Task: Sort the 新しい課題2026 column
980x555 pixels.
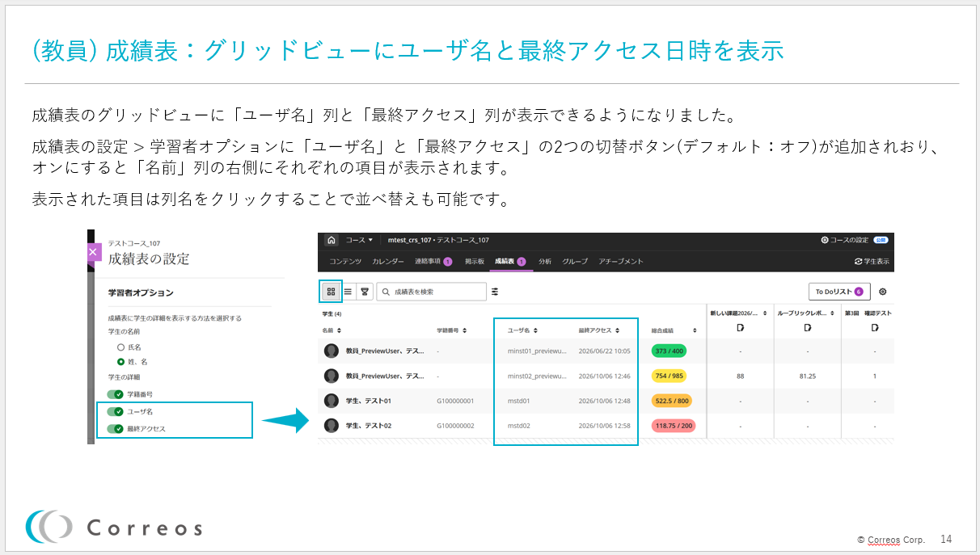Action: click(x=767, y=313)
